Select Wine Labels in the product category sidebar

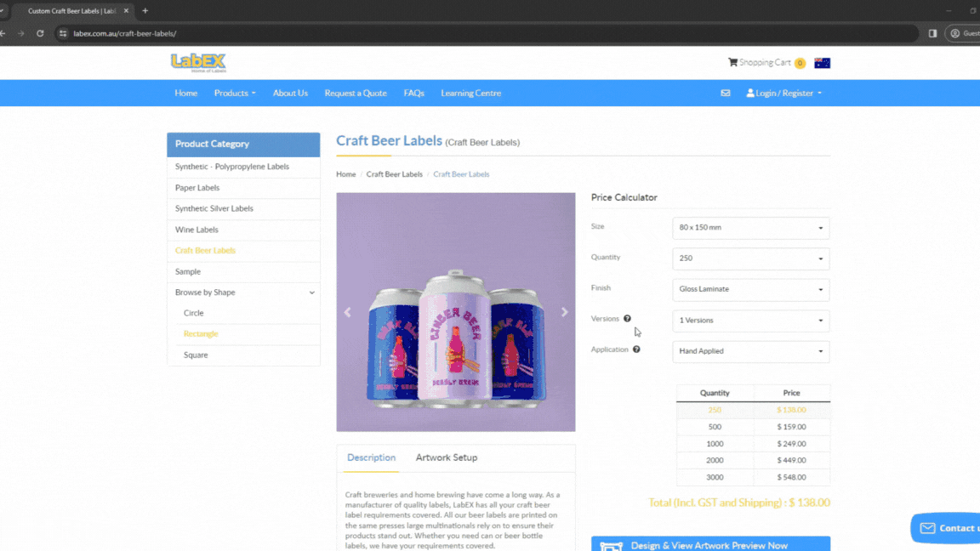coord(197,230)
